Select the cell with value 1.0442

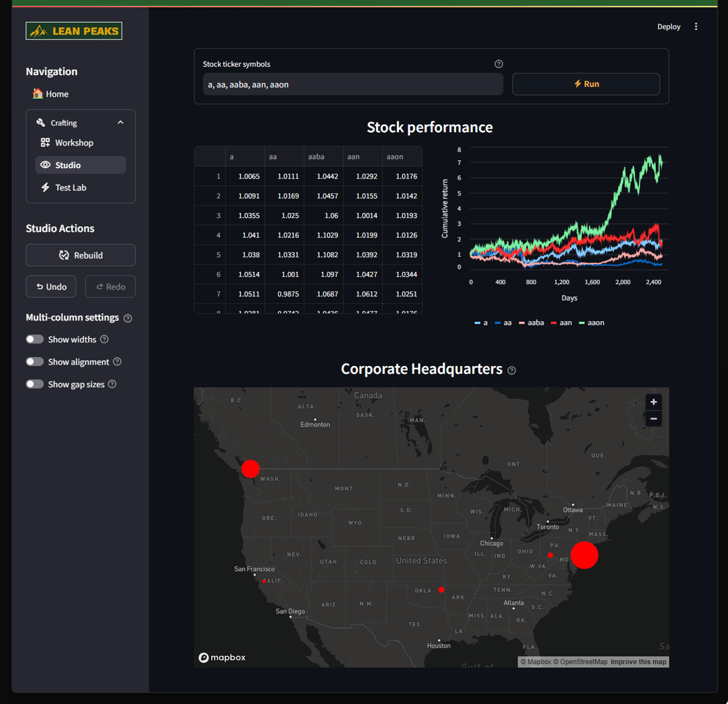323,177
